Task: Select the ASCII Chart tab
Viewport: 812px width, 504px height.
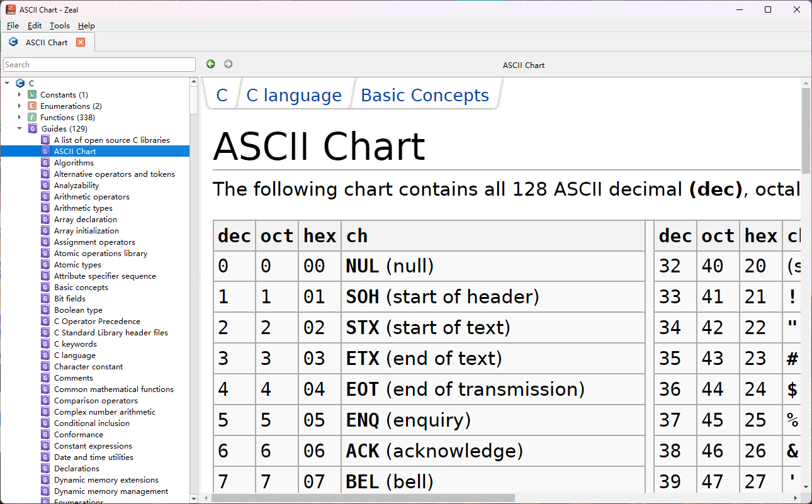Action: [47, 42]
